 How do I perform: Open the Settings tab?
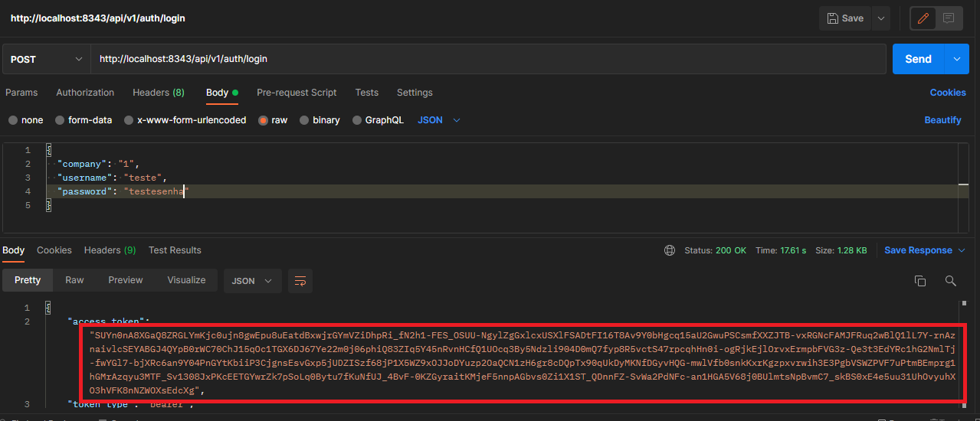[415, 93]
